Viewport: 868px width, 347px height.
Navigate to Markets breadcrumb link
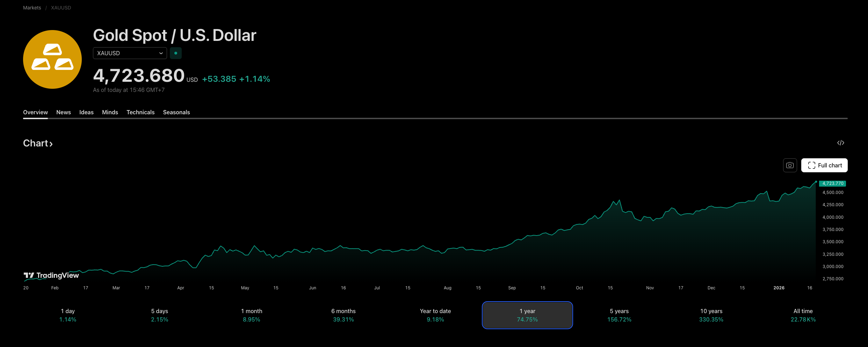32,8
